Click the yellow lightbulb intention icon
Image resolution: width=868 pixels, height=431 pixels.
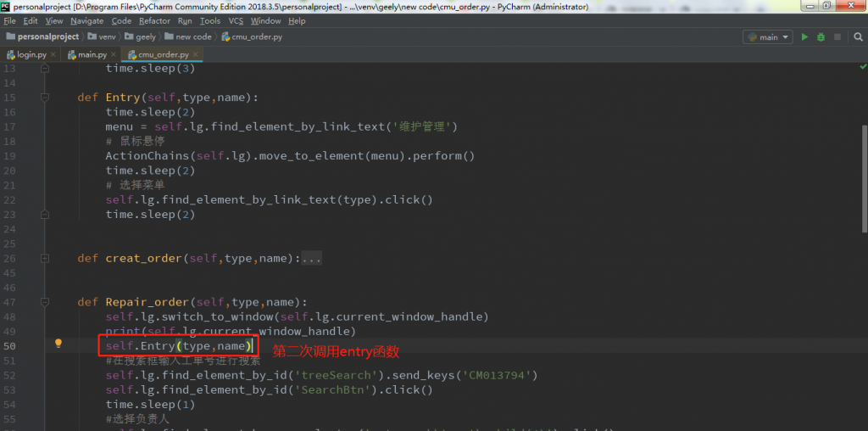pos(58,344)
